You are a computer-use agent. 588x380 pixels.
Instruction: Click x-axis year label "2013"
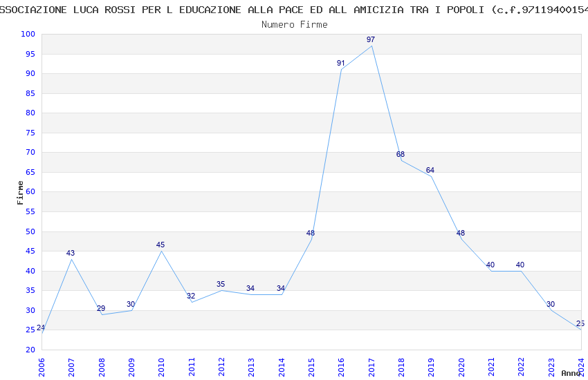(x=251, y=368)
